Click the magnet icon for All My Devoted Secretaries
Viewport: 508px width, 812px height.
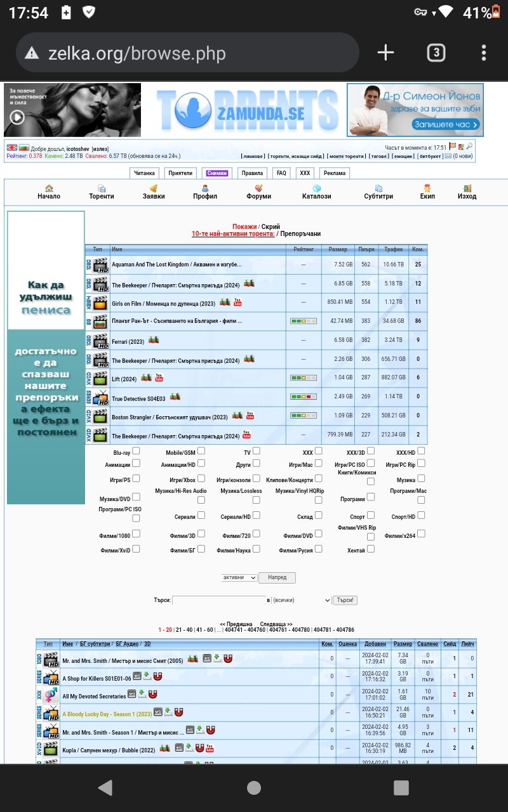(152, 695)
